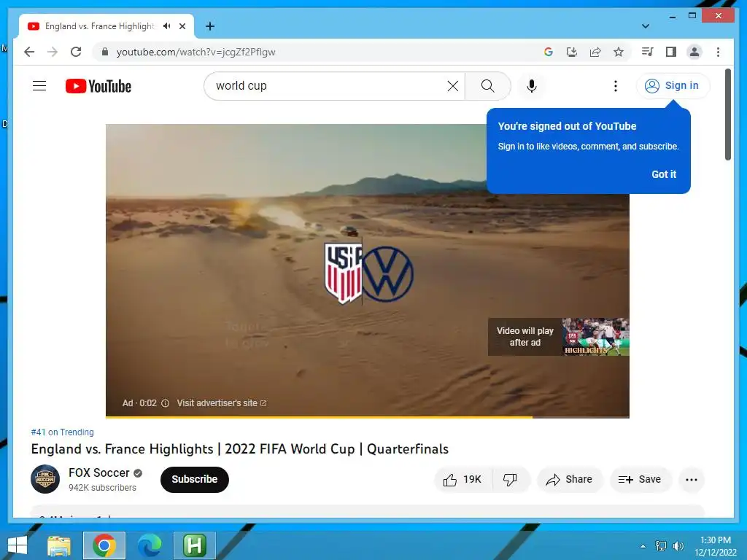Screen dimensions: 747x560
Task: Go to YouTube home via logo
Action: 98,86
